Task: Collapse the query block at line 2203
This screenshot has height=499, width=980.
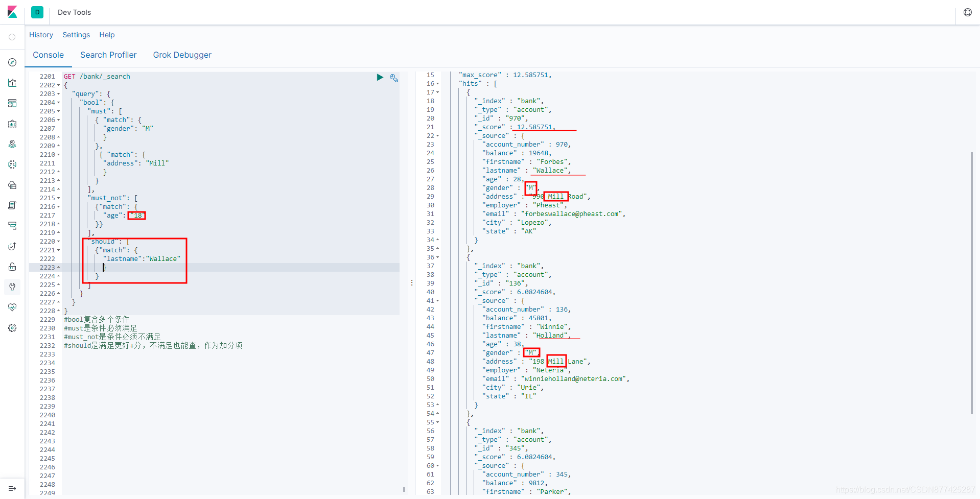Action: 58,94
